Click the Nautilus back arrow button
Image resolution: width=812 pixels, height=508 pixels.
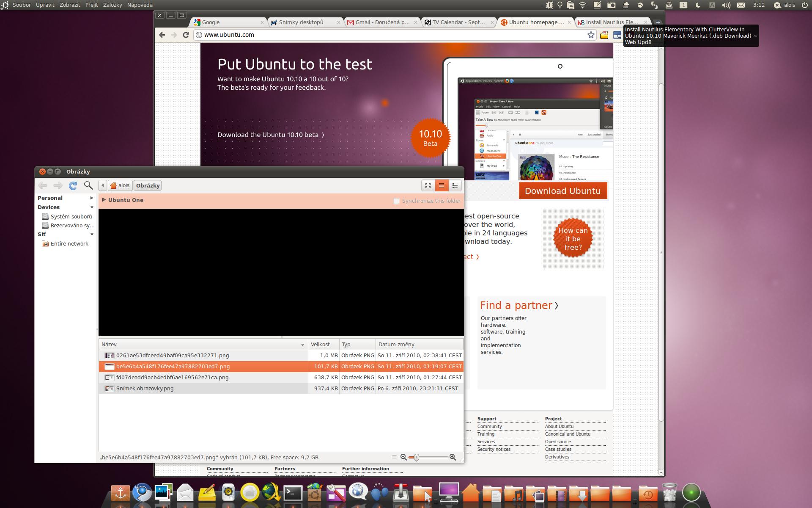43,185
